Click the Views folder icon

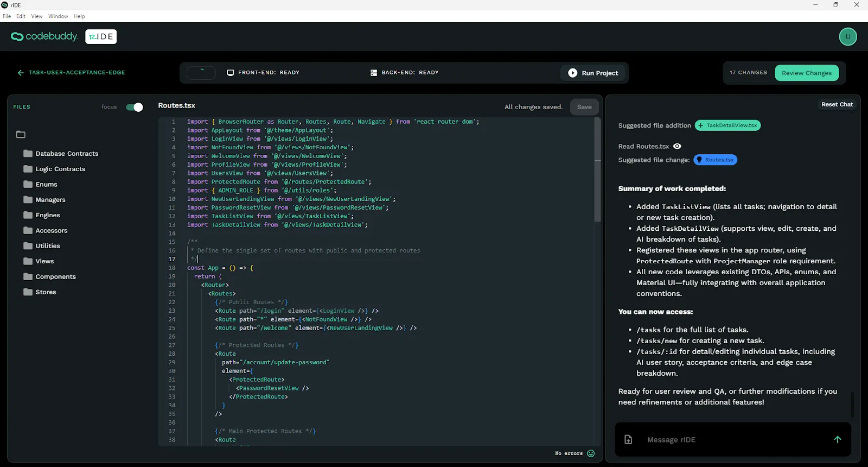point(28,261)
